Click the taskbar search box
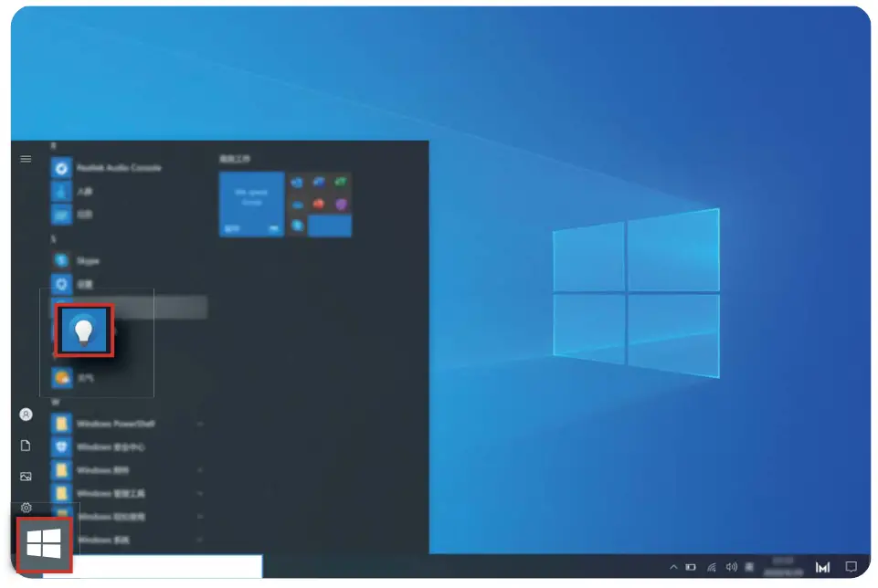 pyautogui.click(x=167, y=566)
